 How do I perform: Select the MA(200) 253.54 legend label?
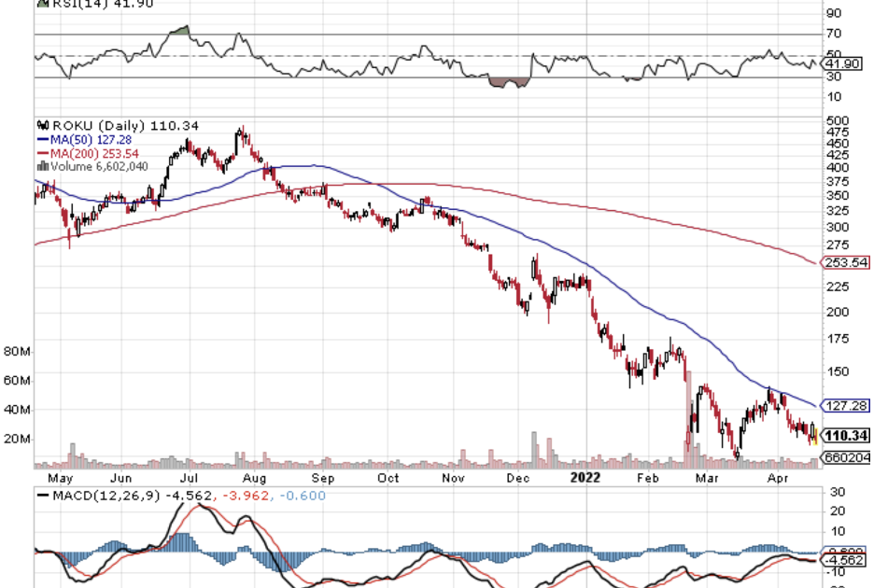click(94, 153)
